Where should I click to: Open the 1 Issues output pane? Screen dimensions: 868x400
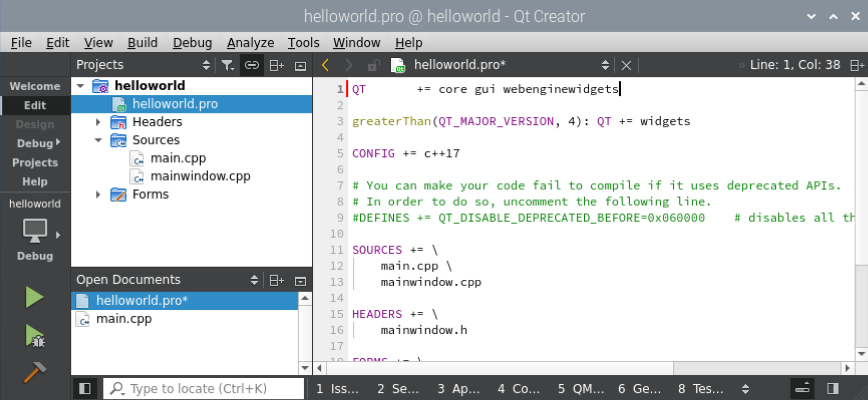click(337, 389)
